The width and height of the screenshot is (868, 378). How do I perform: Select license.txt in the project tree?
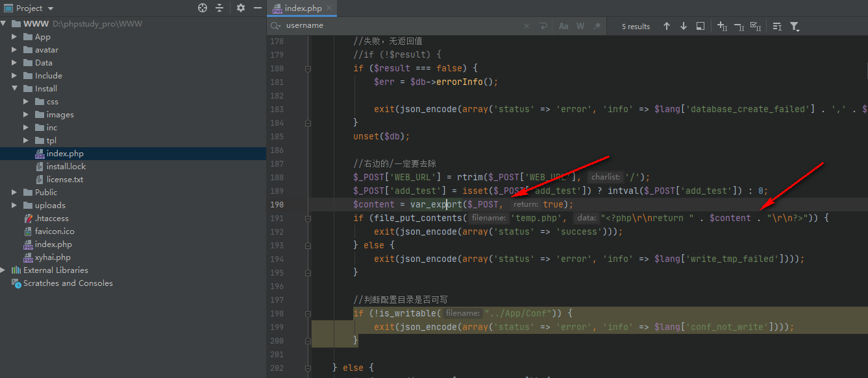pos(65,180)
